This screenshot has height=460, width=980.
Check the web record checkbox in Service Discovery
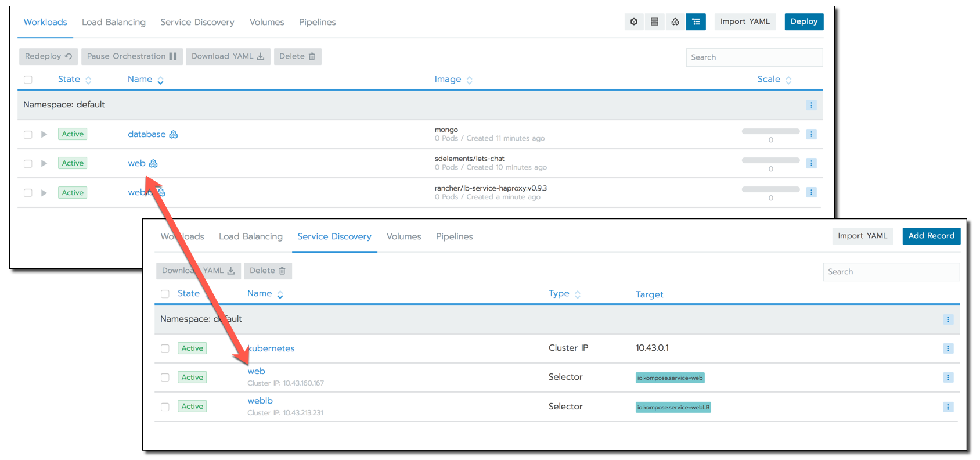coord(165,378)
